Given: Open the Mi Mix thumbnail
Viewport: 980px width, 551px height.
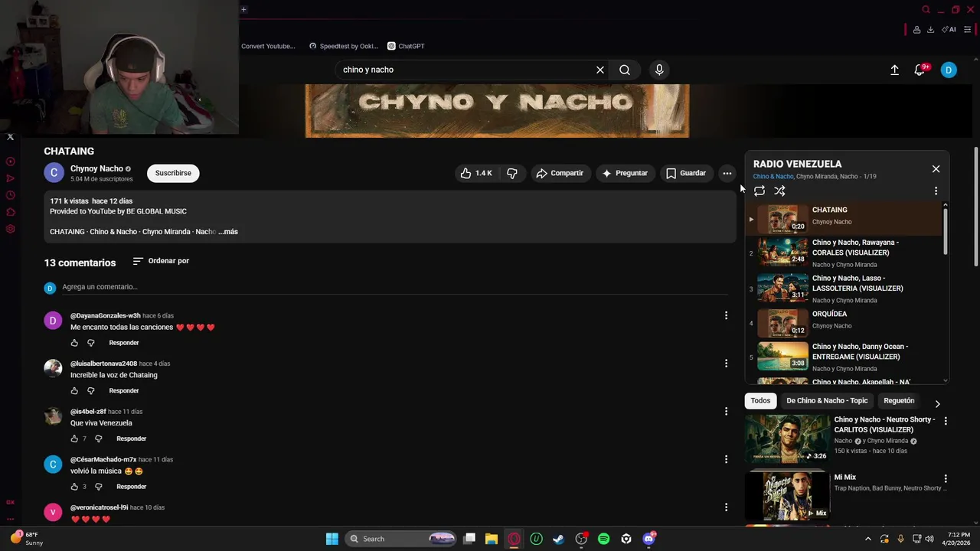Looking at the screenshot, I should [787, 496].
